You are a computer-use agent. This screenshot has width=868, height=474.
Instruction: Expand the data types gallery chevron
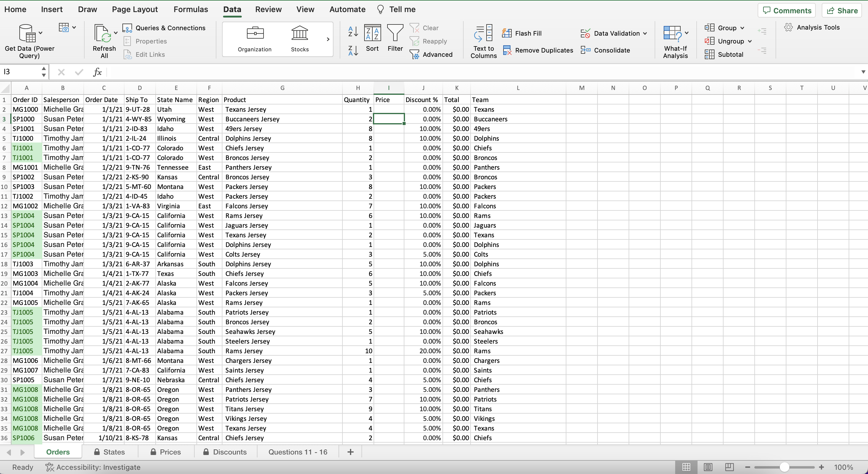[x=328, y=39]
